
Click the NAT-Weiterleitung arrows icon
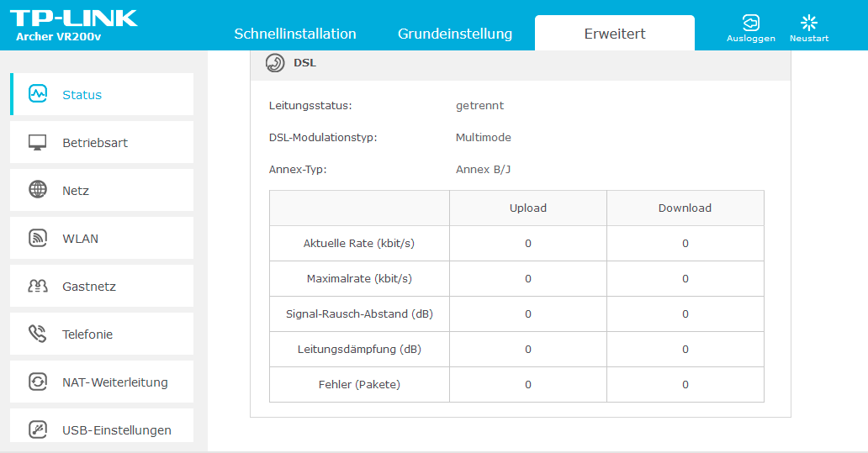[38, 382]
